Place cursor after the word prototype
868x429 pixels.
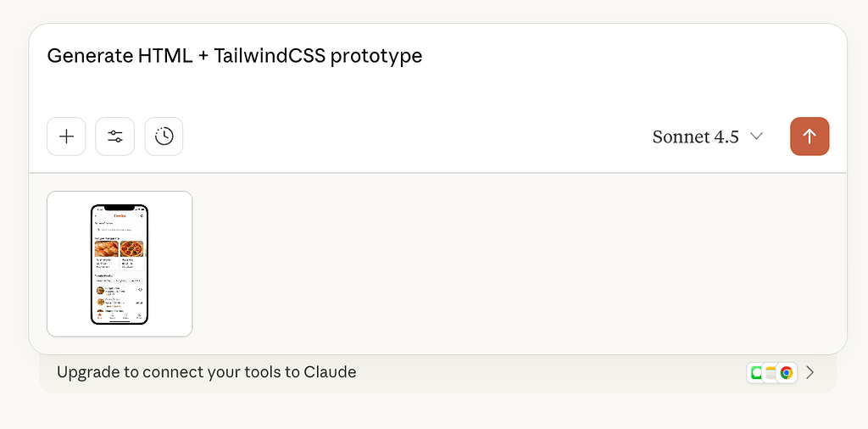pyautogui.click(x=423, y=56)
